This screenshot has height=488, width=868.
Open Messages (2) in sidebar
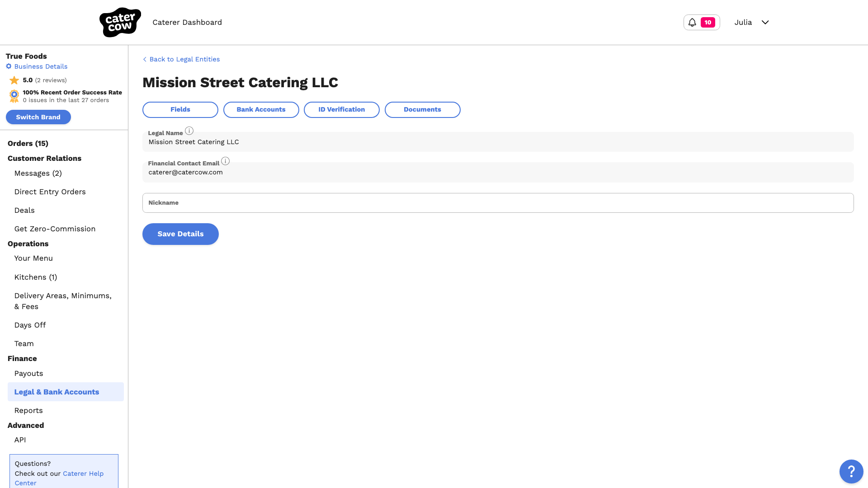pos(38,174)
